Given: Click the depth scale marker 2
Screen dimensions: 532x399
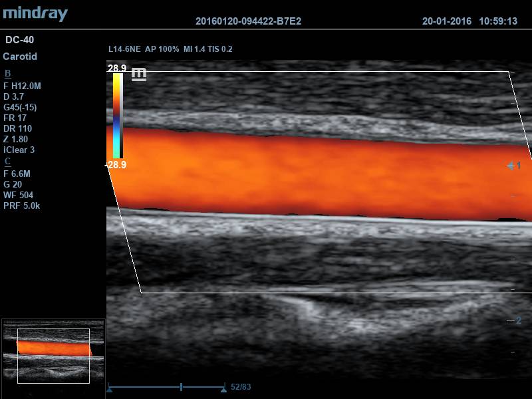Looking at the screenshot, I should pyautogui.click(x=518, y=321).
